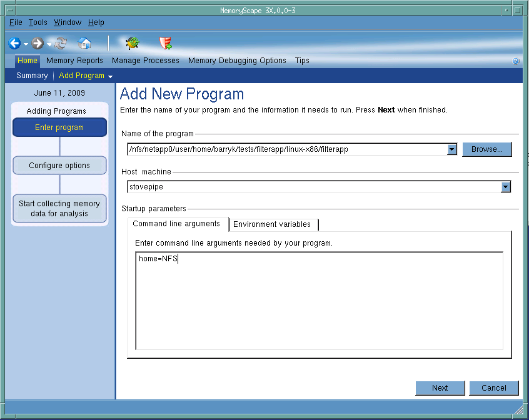The image size is (529, 420).
Task: Open the Back history dropdown arrow
Action: point(26,44)
